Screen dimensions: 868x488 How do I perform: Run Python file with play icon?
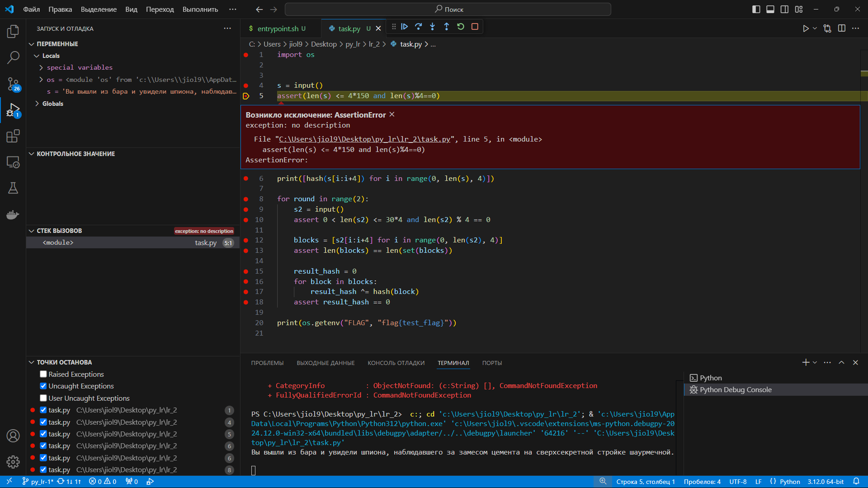[x=806, y=28]
